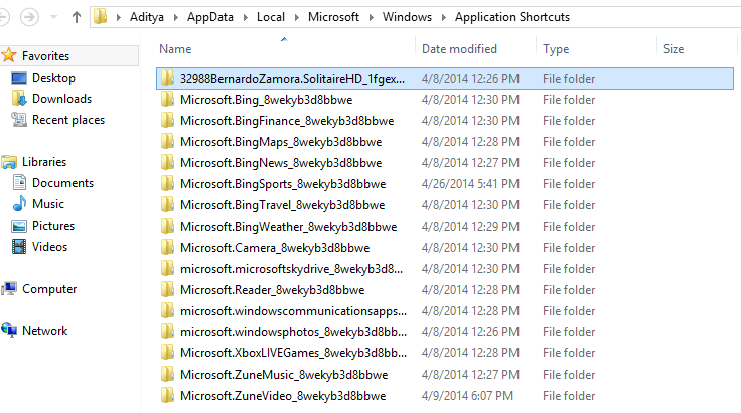Select Microsoft.BingFinance_8wekyb3d8bbwe folder name
Viewport: 741px width, 413px height.
[x=287, y=121]
